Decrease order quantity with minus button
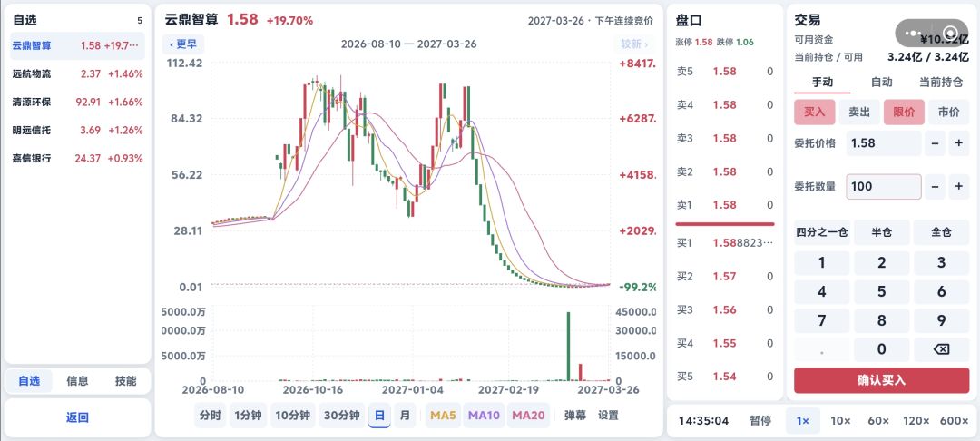The height and width of the screenshot is (441, 980). pos(935,186)
